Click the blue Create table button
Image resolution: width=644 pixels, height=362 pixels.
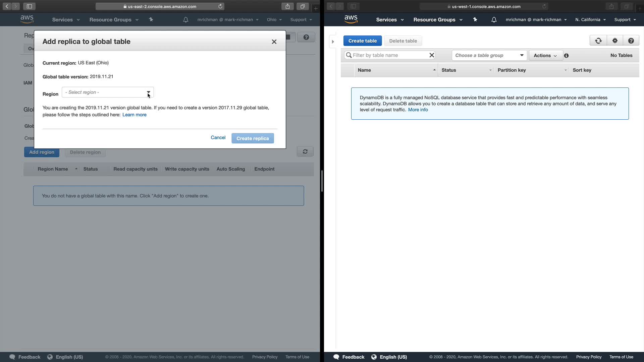(x=362, y=41)
